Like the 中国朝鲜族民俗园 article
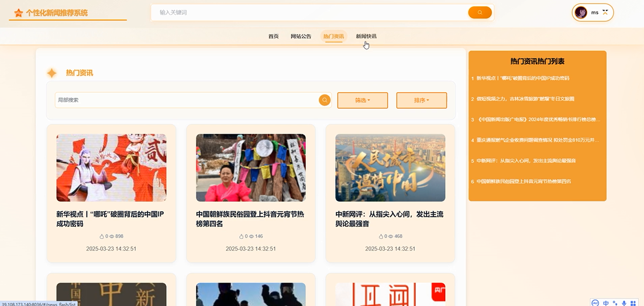Viewport: 644px width, 306px height. coord(242,237)
